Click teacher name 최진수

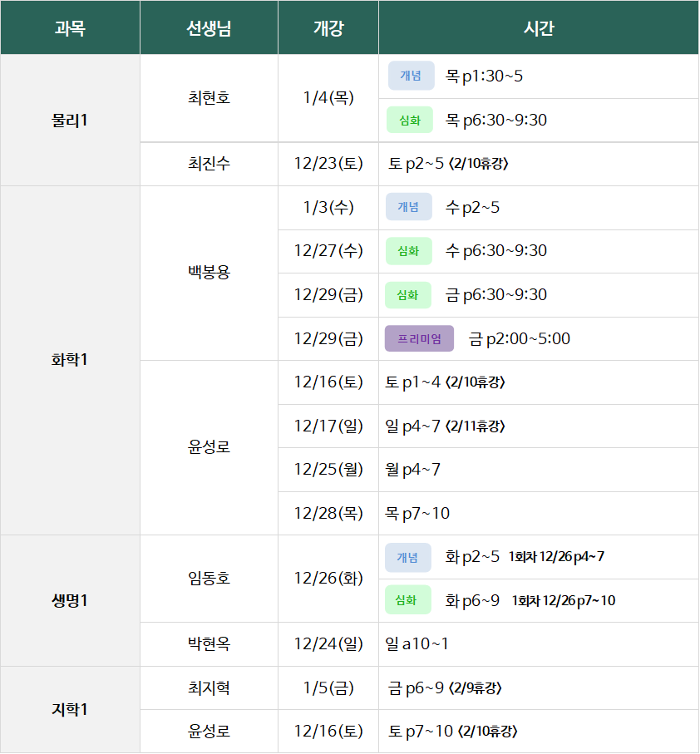209,164
